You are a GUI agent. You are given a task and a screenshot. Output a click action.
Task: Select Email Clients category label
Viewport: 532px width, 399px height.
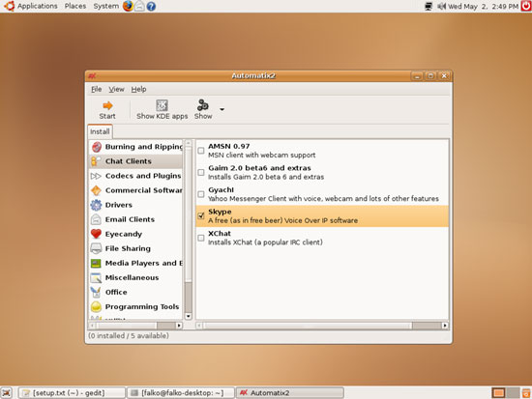(130, 219)
